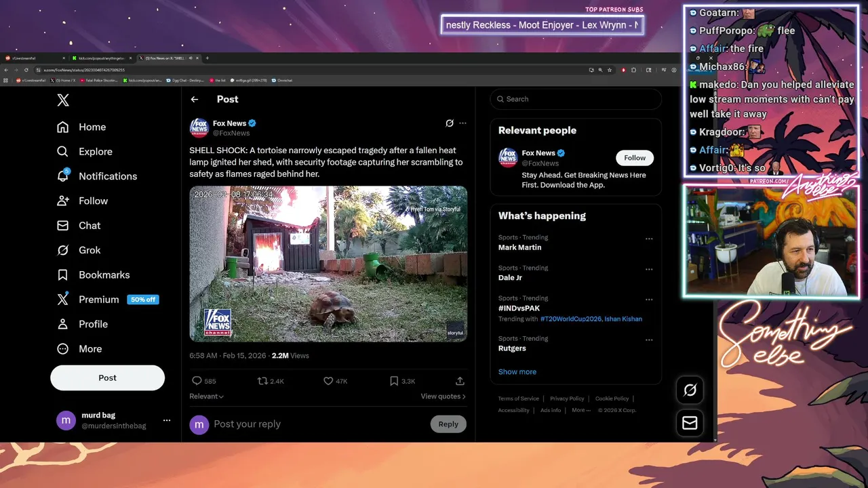Click the X logo in the sidebar

pyautogui.click(x=63, y=100)
